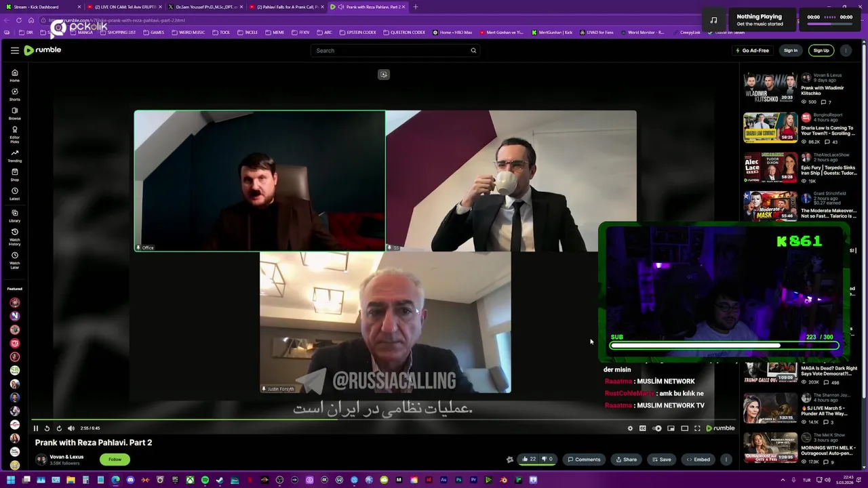Open the Embed option

(698, 460)
